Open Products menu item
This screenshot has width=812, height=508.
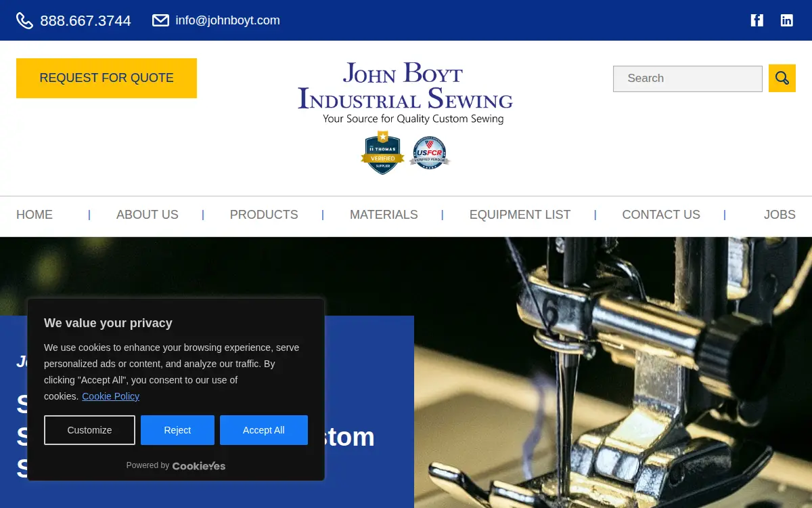click(x=264, y=215)
